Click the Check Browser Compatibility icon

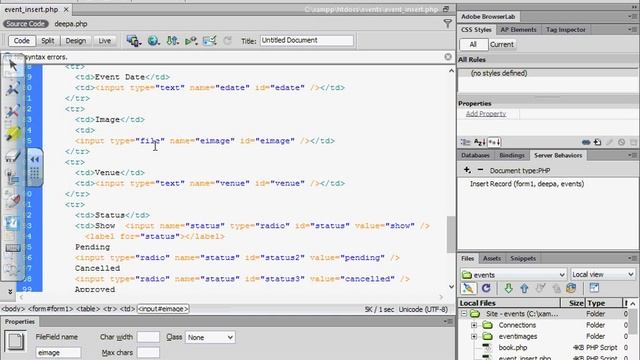click(x=209, y=40)
